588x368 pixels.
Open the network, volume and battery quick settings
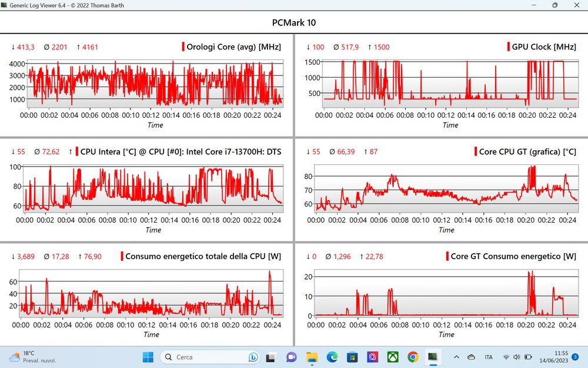pyautogui.click(x=516, y=357)
